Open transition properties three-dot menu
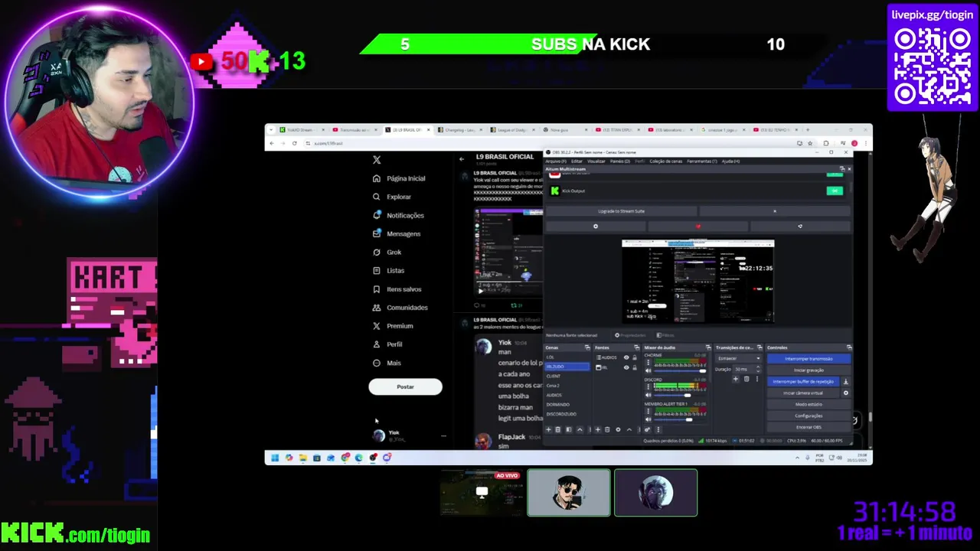This screenshot has height=551, width=980. coord(757,379)
